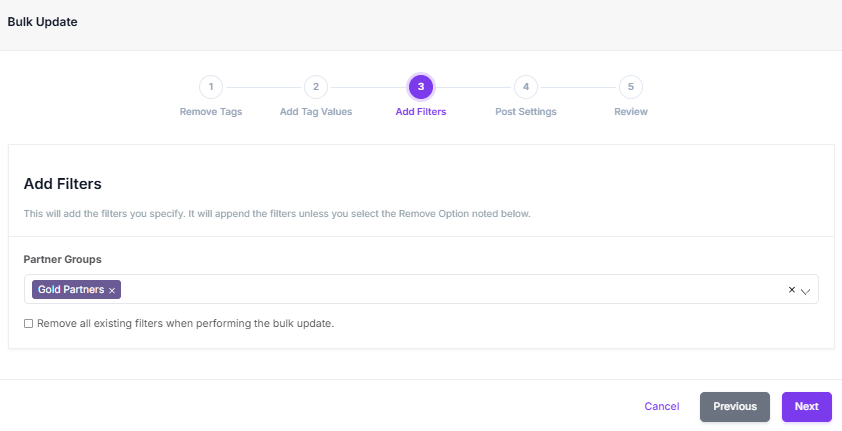842x431 pixels.
Task: Jump to step 4 circle
Action: [x=526, y=87]
